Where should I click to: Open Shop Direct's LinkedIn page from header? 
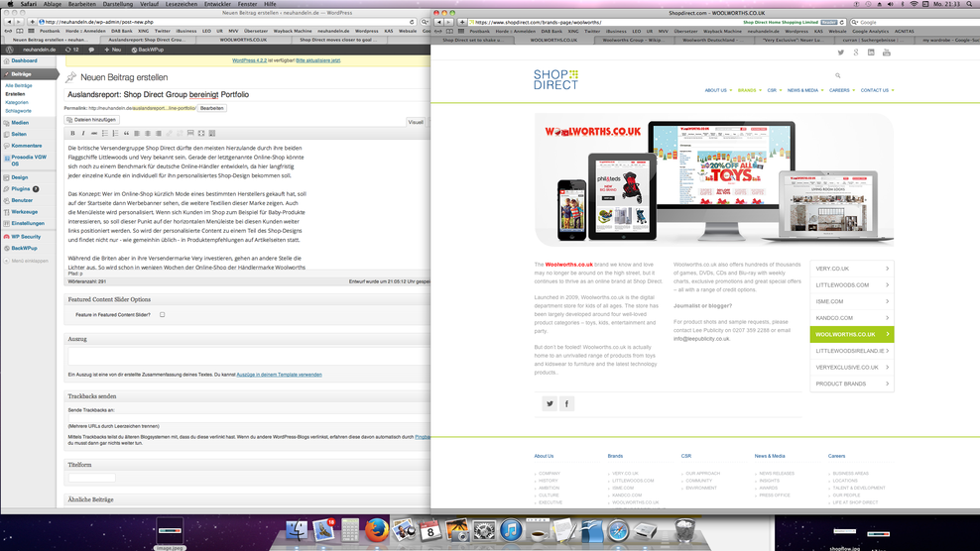click(871, 53)
